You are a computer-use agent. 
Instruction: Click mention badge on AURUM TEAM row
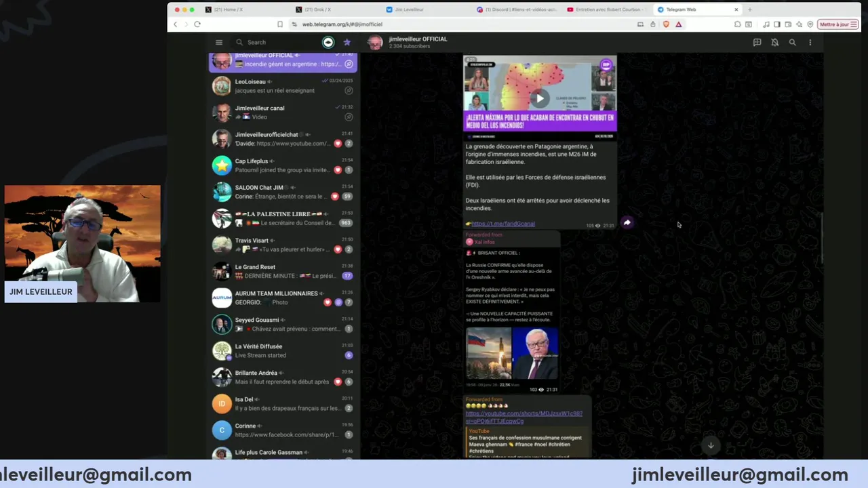338,302
